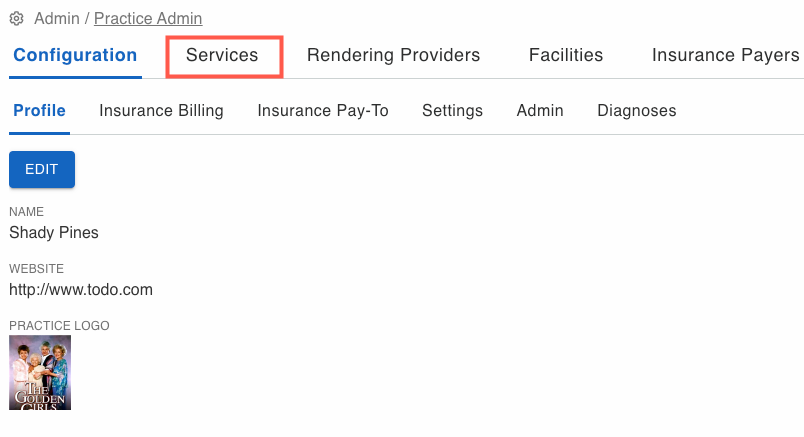Click the NAME field label
804x437 pixels.
click(x=27, y=212)
